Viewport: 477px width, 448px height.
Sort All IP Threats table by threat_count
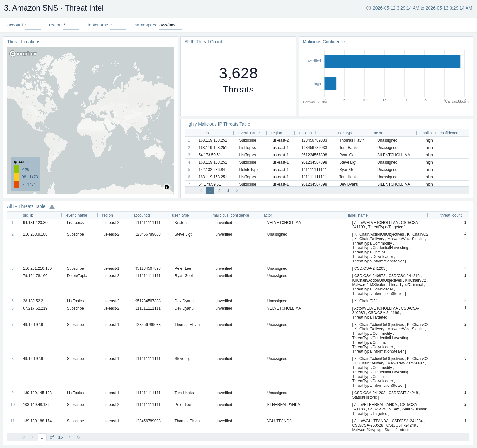point(451,215)
